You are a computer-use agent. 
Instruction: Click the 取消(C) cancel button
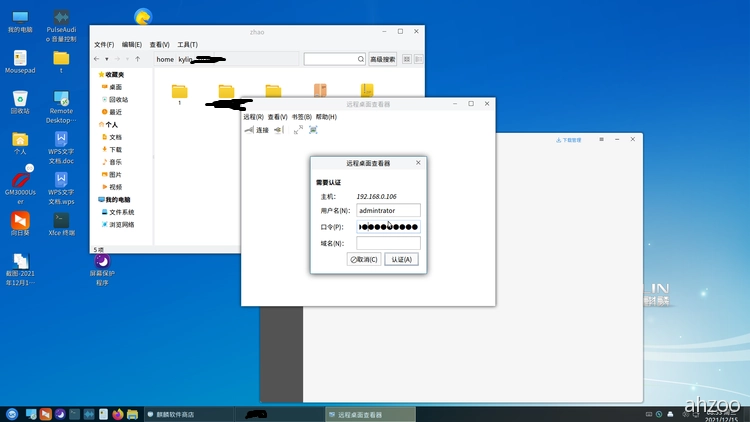point(364,259)
